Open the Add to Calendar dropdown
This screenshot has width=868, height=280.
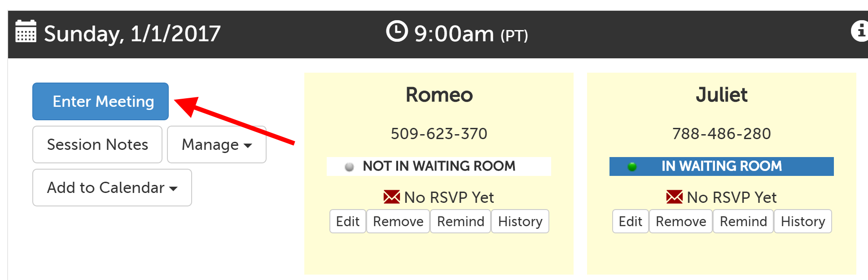112,188
